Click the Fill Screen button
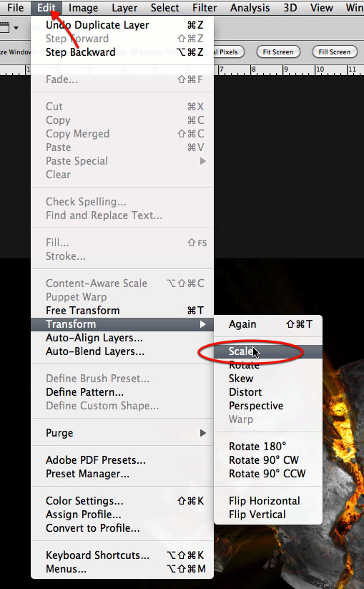The image size is (364, 589). (335, 52)
